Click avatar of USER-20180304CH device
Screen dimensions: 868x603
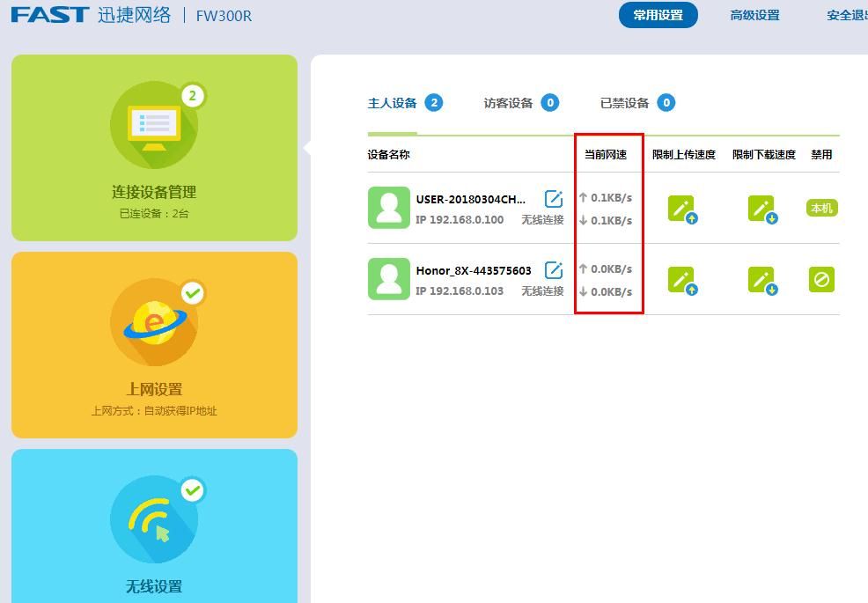pos(389,208)
